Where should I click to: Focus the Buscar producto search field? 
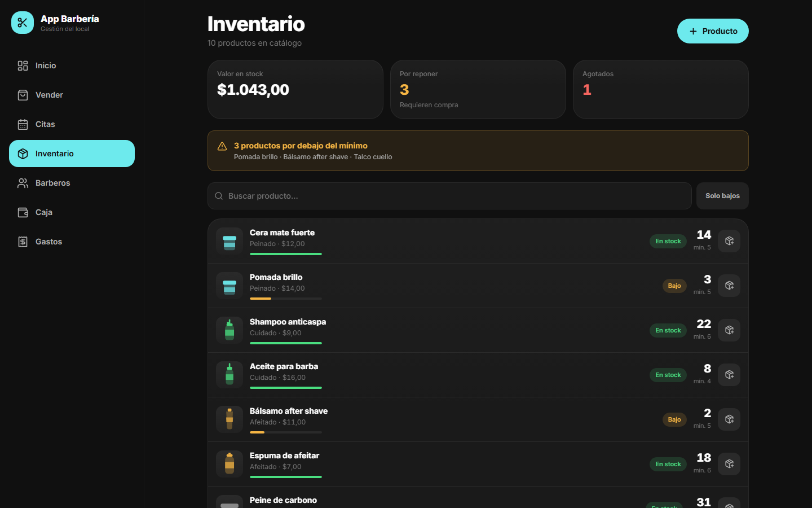(x=449, y=196)
